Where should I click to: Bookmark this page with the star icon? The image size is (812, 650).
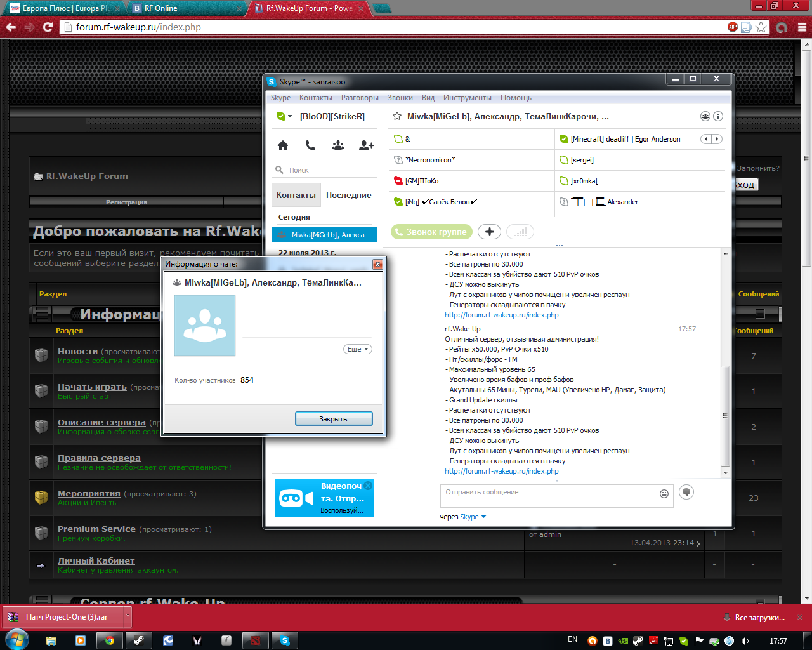761,27
